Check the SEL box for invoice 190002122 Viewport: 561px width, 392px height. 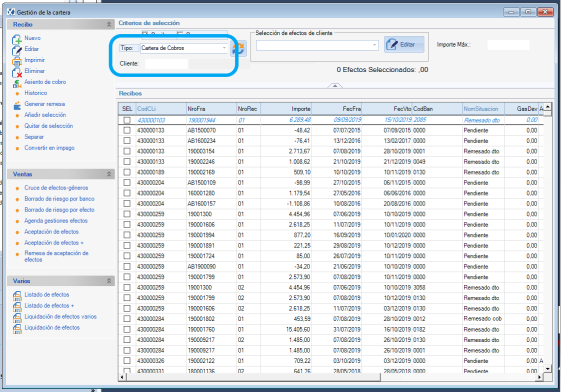click(x=127, y=361)
